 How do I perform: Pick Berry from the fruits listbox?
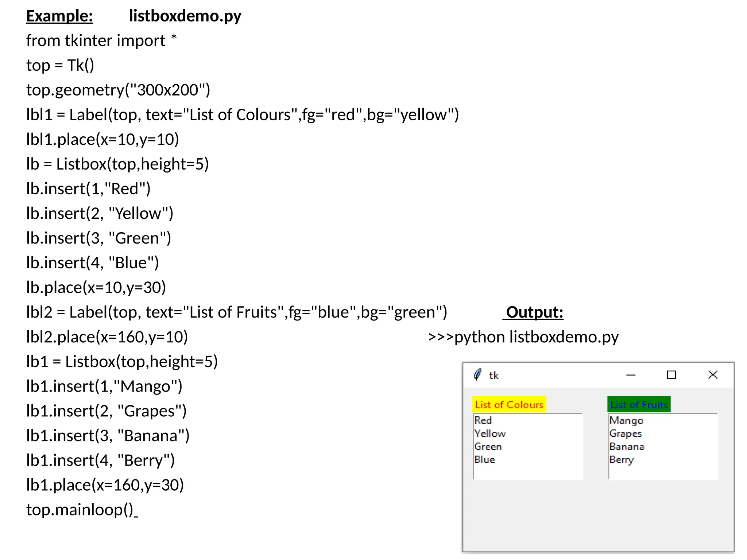[622, 460]
